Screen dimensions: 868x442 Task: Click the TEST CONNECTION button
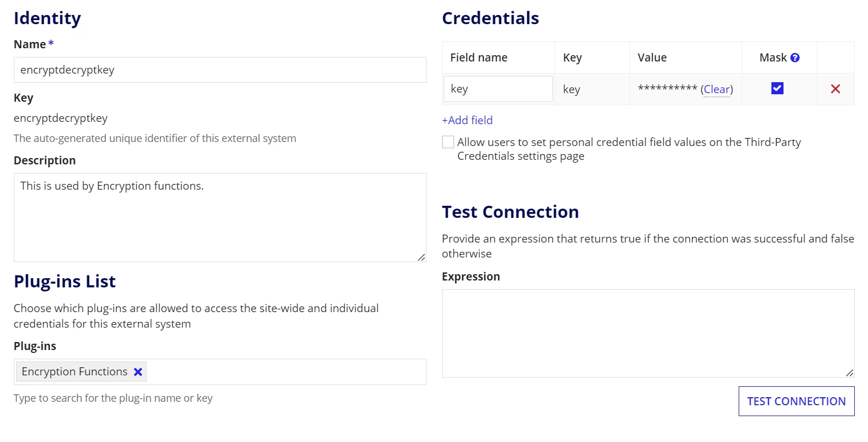tap(796, 401)
